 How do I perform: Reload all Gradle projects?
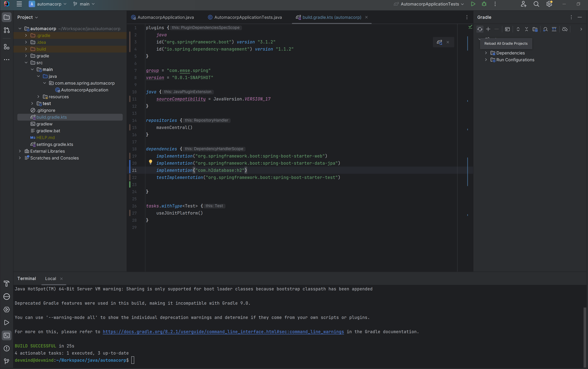click(480, 29)
